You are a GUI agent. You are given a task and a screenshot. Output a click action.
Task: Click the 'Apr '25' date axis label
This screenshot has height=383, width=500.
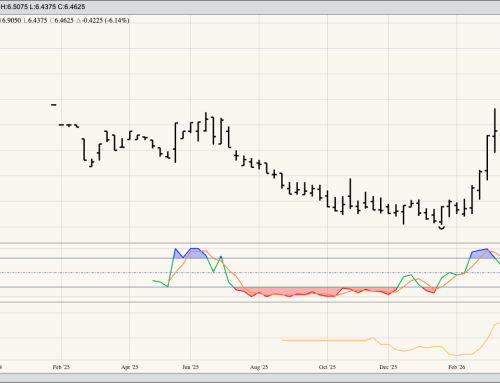point(130,367)
